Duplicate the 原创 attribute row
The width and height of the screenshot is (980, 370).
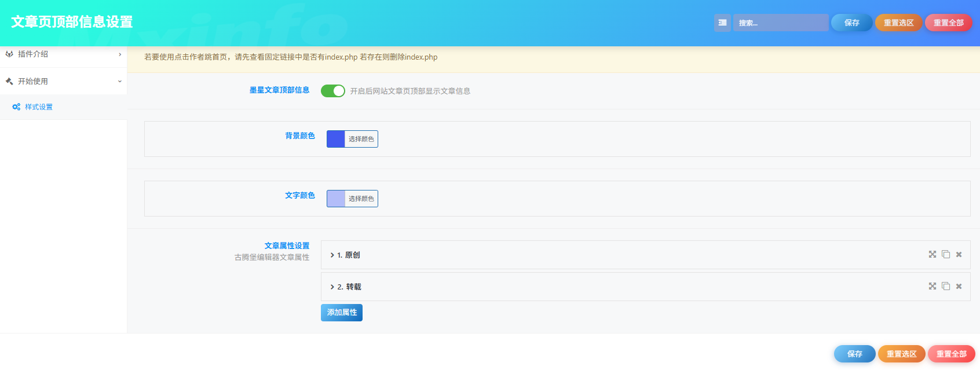(946, 254)
